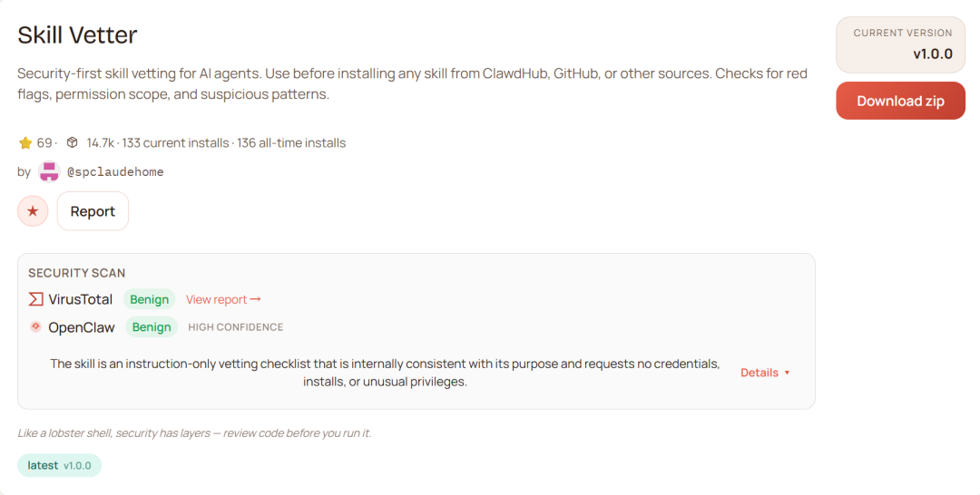Click the package downloads icon beside 14.7k
The image size is (980, 495).
(73, 143)
